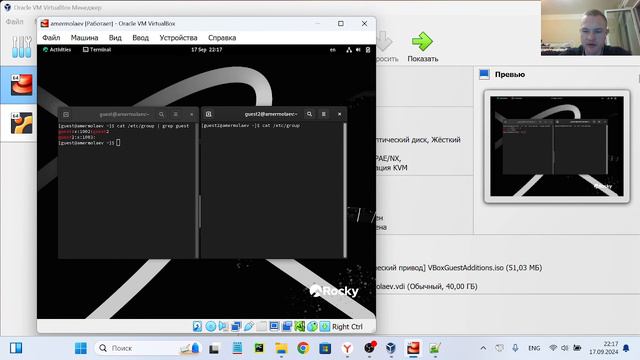Open Google Chrome from taskbar
Viewport: 640px width, 360px height.
(303, 348)
